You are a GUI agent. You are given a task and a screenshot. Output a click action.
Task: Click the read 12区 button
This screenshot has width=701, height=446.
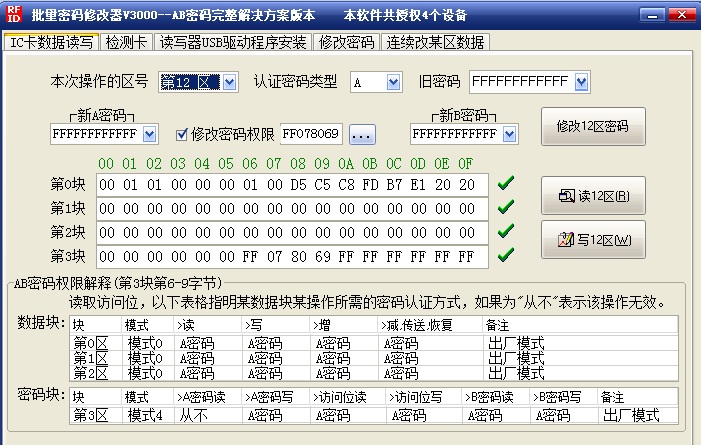(593, 195)
